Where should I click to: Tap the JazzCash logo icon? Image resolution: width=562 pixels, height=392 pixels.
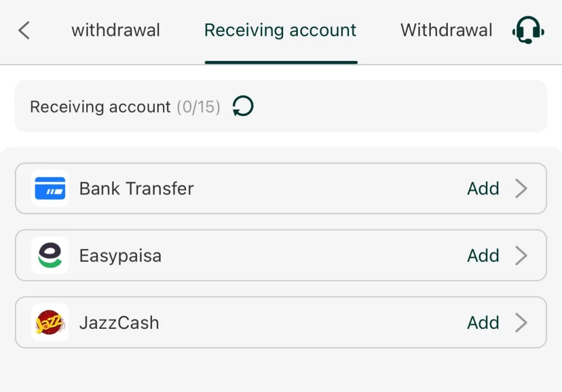[x=49, y=323]
